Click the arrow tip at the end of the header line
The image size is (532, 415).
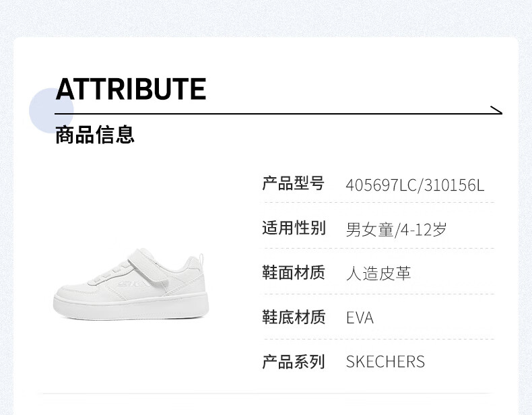pyautogui.click(x=496, y=110)
